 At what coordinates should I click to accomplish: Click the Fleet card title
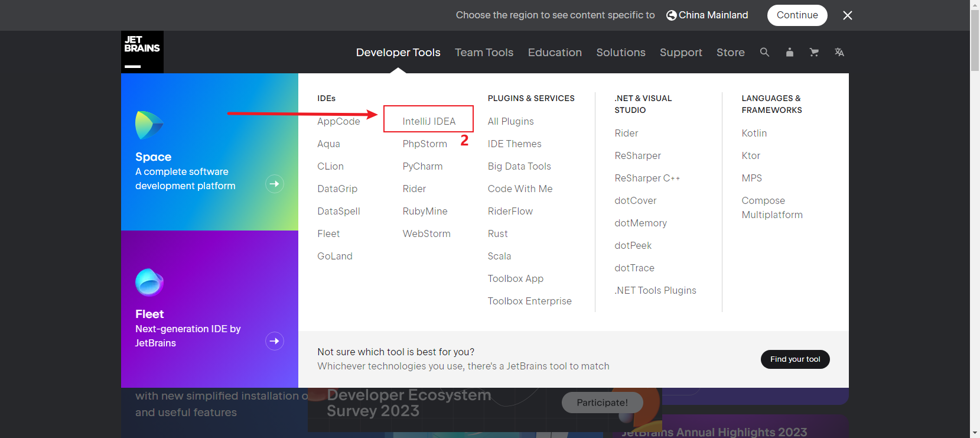(149, 314)
